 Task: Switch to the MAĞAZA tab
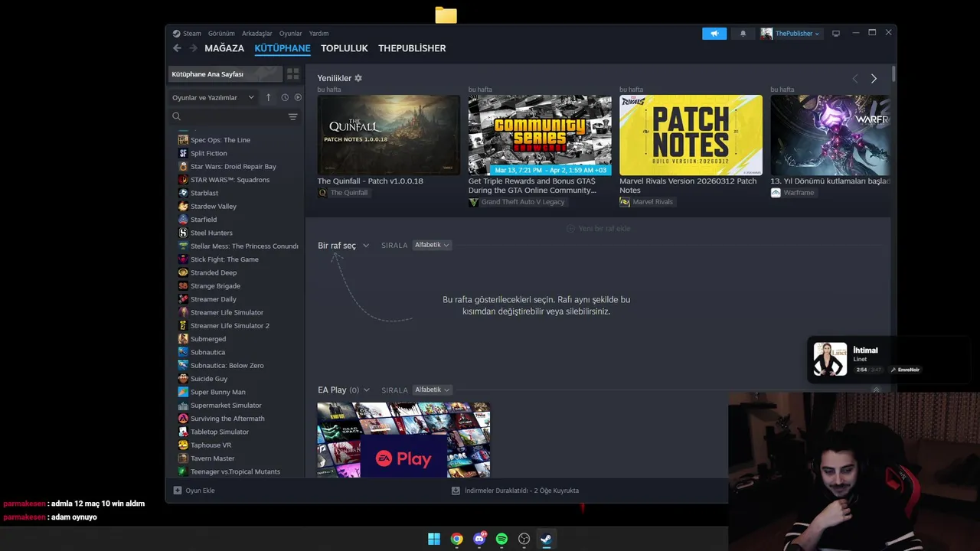coord(224,48)
